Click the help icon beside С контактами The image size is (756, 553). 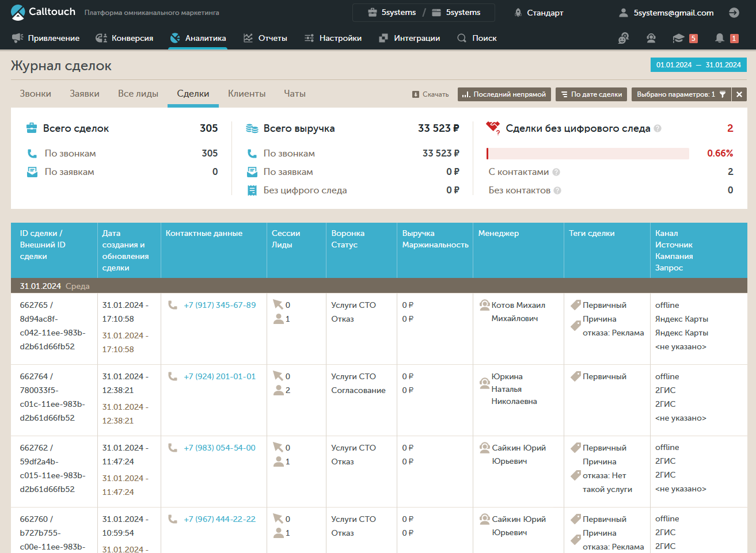(556, 172)
